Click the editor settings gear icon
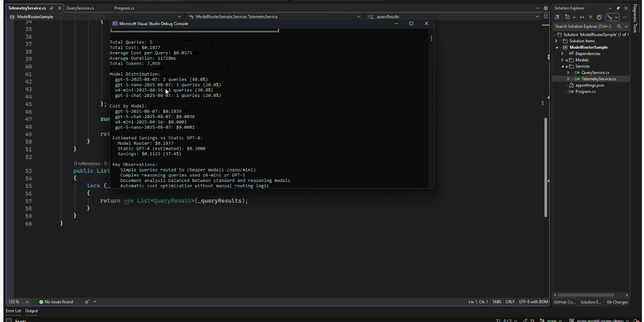The height and width of the screenshot is (322, 644). [545, 8]
